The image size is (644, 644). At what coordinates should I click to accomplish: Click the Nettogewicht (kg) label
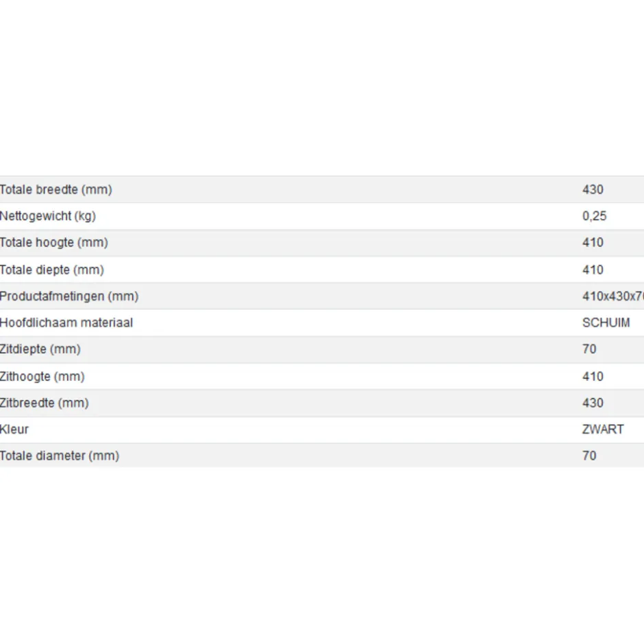coord(48,216)
